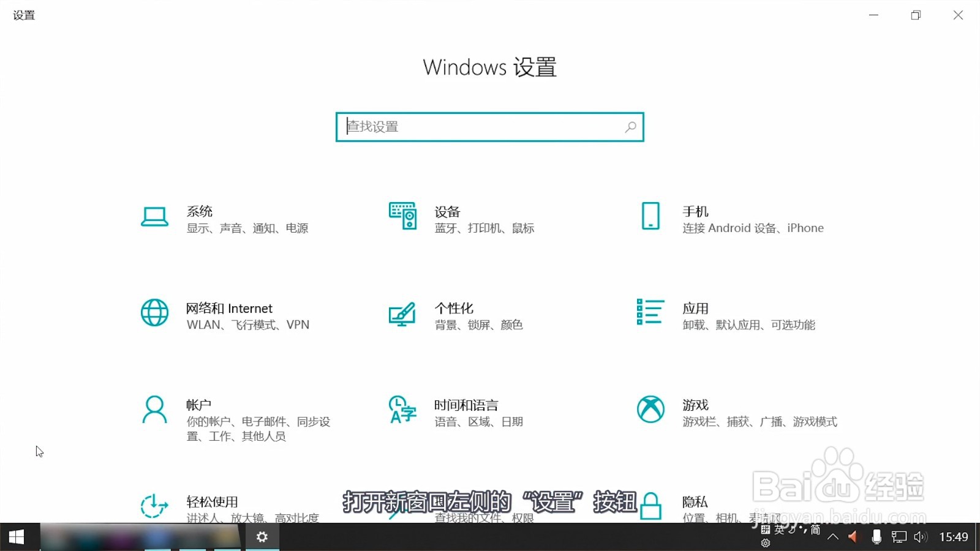This screenshot has height=551, width=980.
Task: Select the Settings gear on the taskbar
Action: coord(262,537)
